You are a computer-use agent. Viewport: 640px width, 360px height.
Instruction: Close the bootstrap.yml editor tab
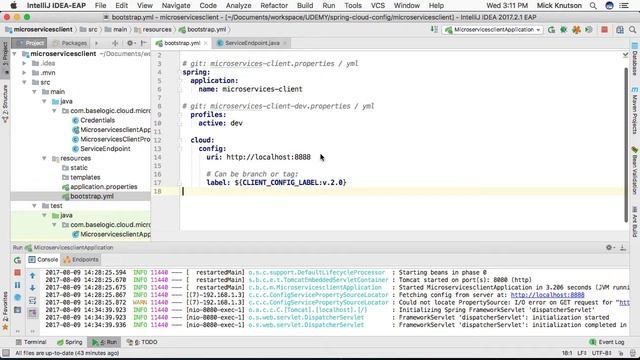pyautogui.click(x=206, y=43)
